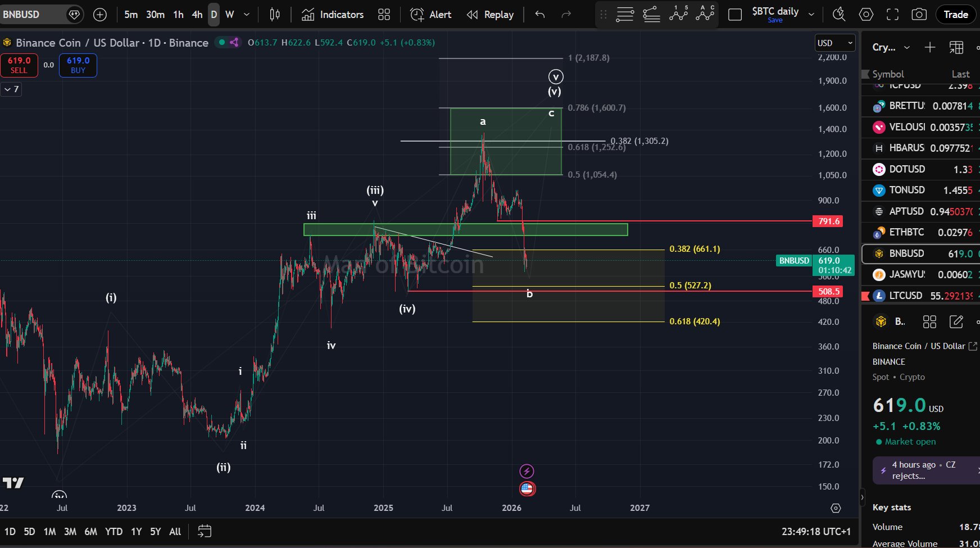This screenshot has width=980, height=548.
Task: Expand the collapsed indicators legend showing 7
Action: tap(11, 89)
